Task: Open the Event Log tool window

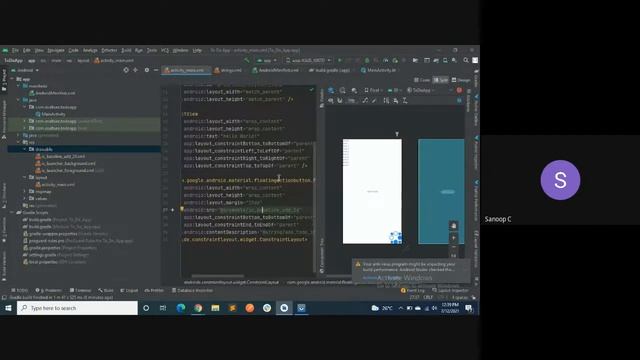Action: (x=413, y=291)
